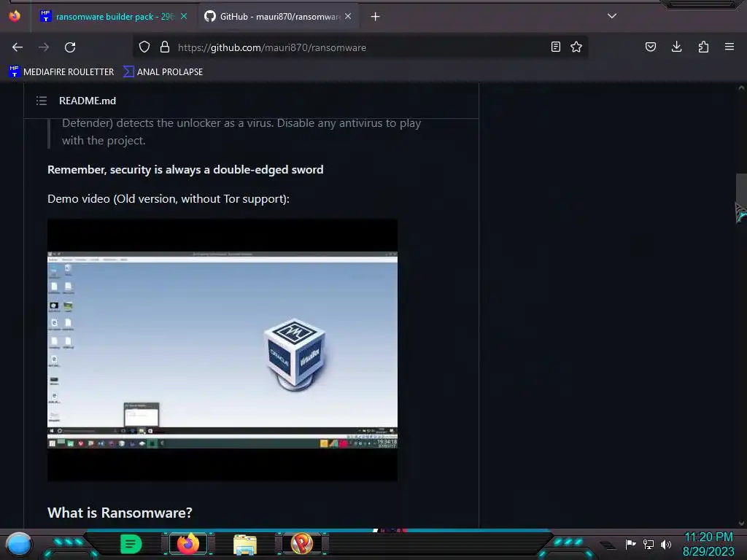
Task: Click the 'What is Ransomware?' heading
Action: [120, 513]
